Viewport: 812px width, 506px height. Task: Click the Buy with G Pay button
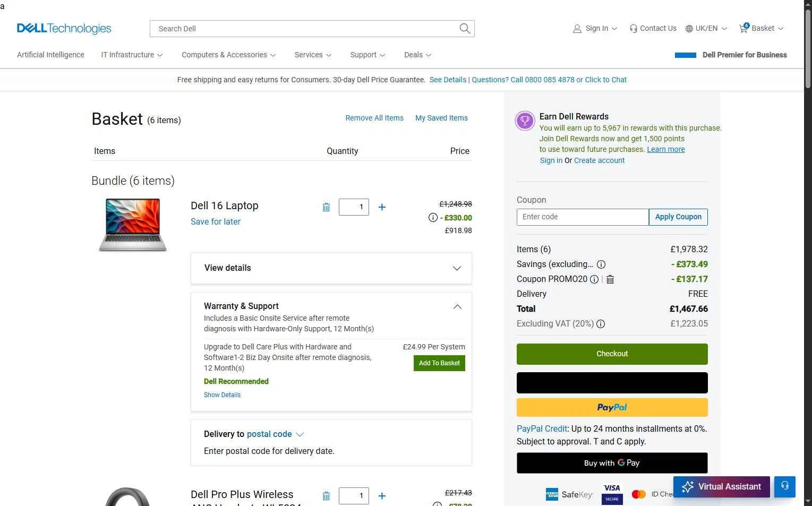[612, 463]
